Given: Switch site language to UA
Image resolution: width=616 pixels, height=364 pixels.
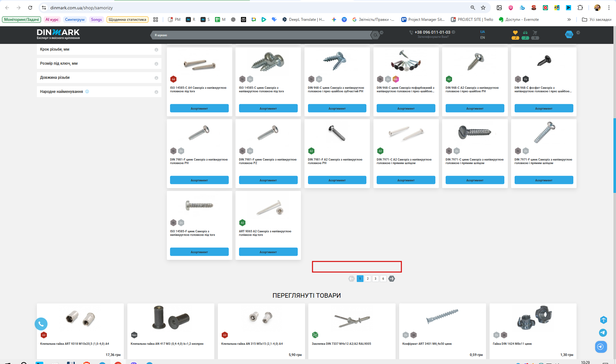Looking at the screenshot, I should [483, 32].
